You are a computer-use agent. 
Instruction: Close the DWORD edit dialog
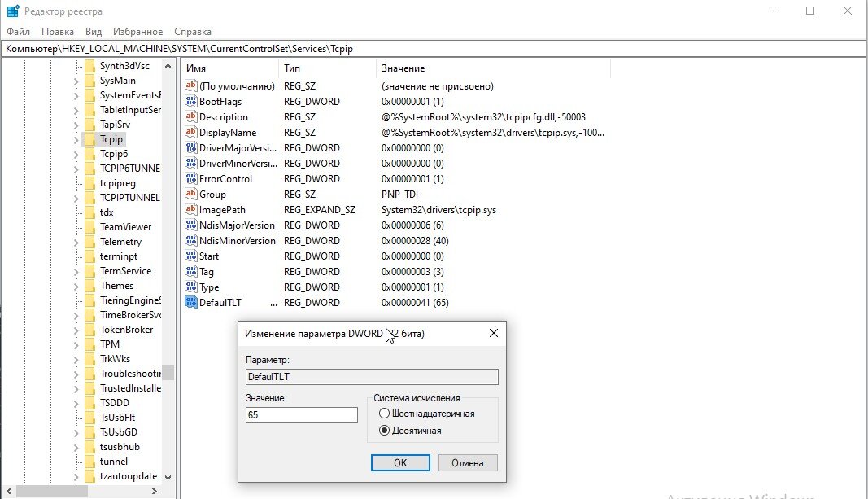[494, 333]
